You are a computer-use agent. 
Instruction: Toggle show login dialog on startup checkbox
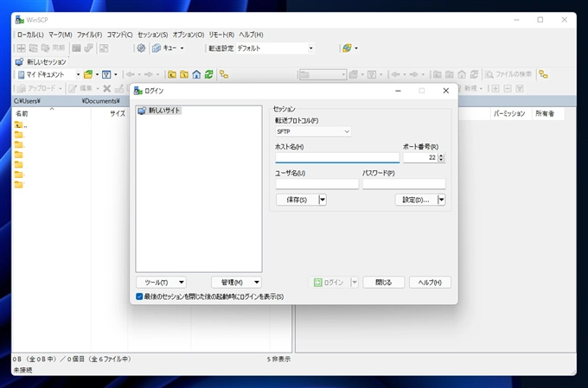pyautogui.click(x=139, y=296)
